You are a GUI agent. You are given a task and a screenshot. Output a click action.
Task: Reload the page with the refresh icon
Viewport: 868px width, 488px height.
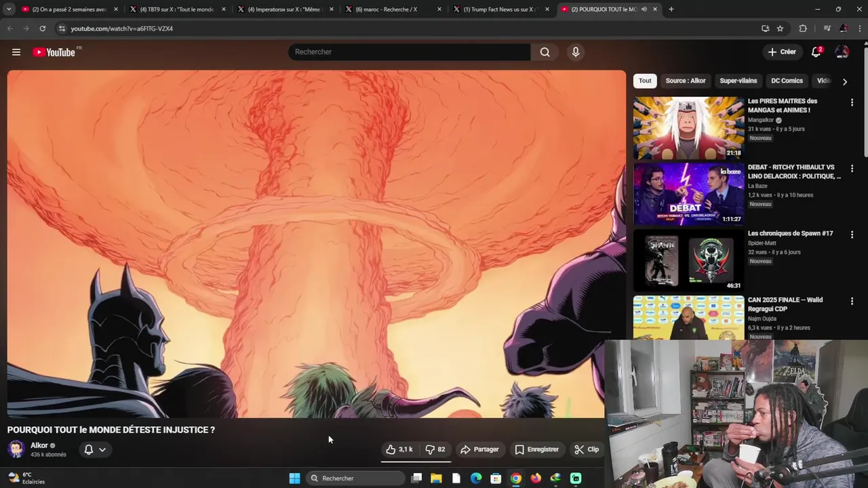(x=43, y=28)
